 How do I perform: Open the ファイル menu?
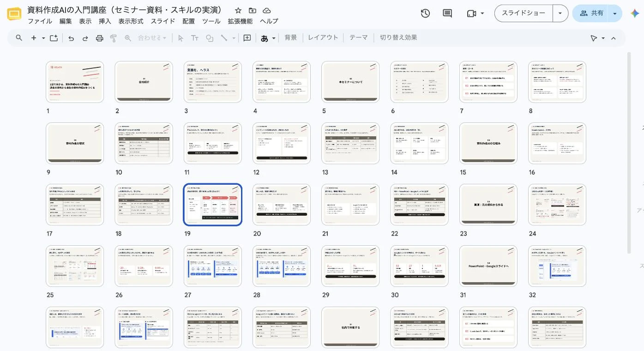40,21
